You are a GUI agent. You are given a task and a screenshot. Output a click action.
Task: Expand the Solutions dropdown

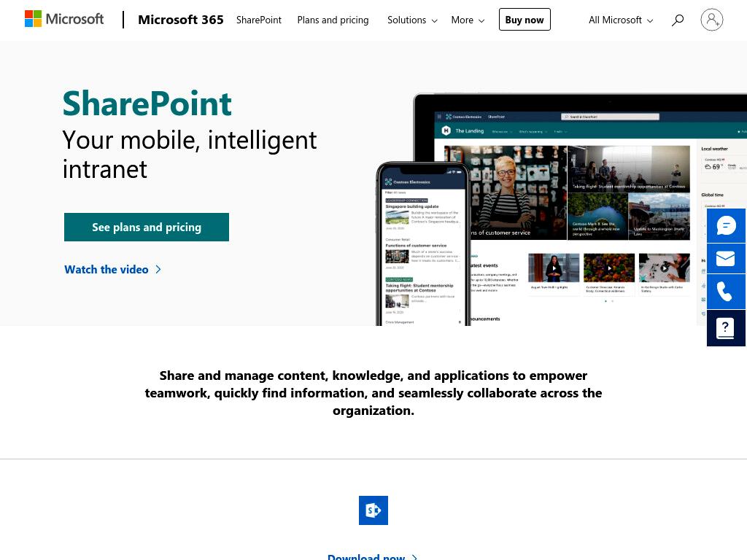coord(412,20)
